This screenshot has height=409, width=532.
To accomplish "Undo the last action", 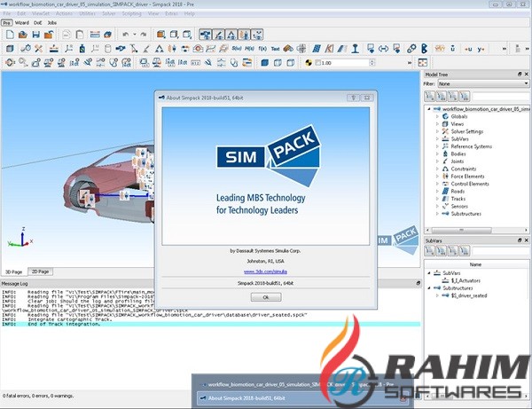I will point(126,35).
